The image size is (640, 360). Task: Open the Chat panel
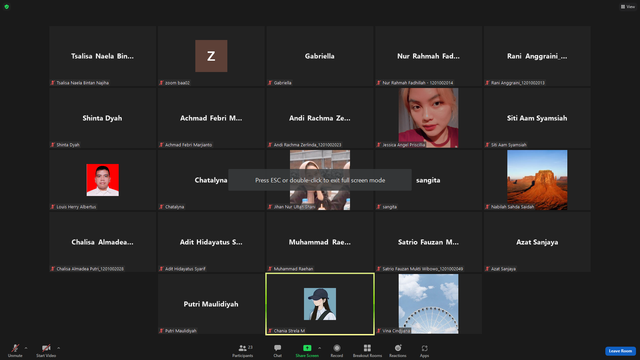coord(278,350)
